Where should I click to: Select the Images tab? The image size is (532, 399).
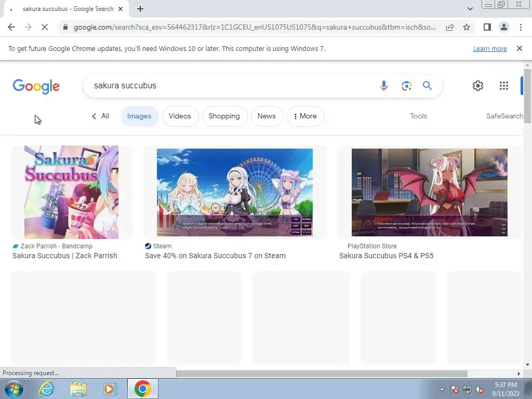point(139,116)
